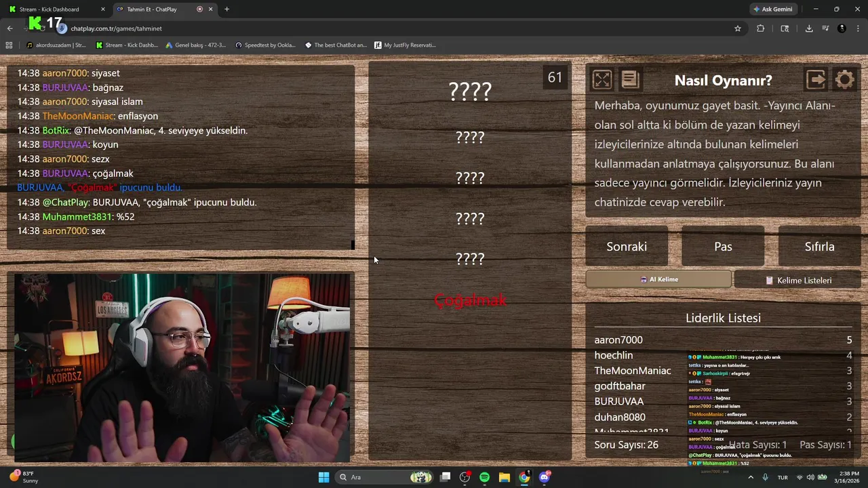The height and width of the screenshot is (488, 868).
Task: Open the volume icon in system tray
Action: pos(810,477)
